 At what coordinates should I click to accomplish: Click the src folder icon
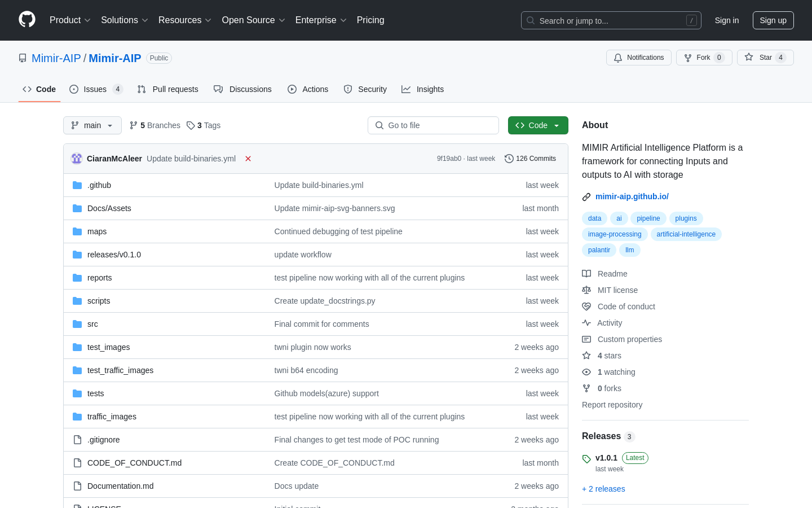(77, 324)
